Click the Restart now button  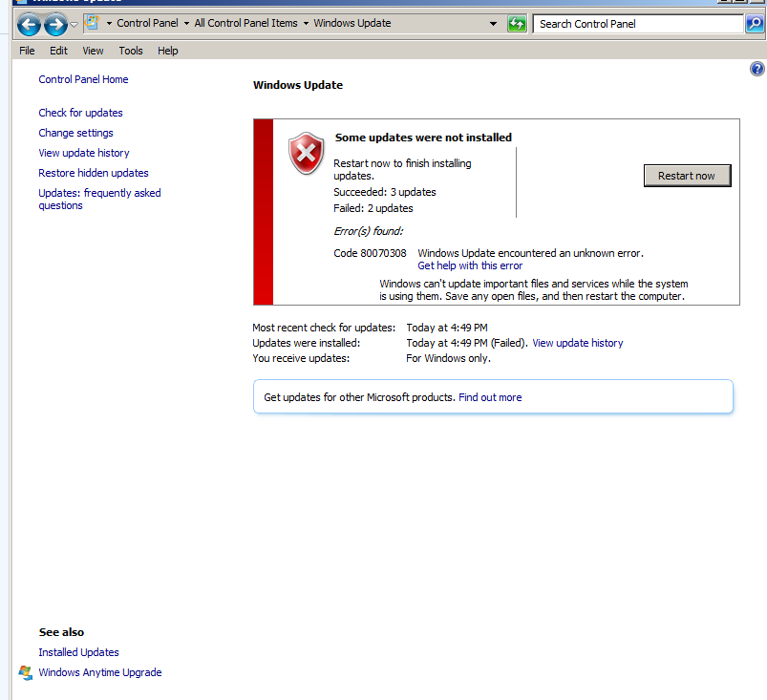[x=688, y=176]
